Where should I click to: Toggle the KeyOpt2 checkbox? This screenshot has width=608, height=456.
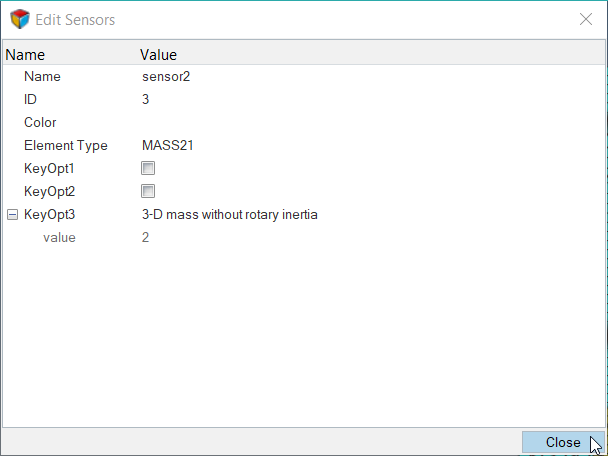tap(148, 192)
